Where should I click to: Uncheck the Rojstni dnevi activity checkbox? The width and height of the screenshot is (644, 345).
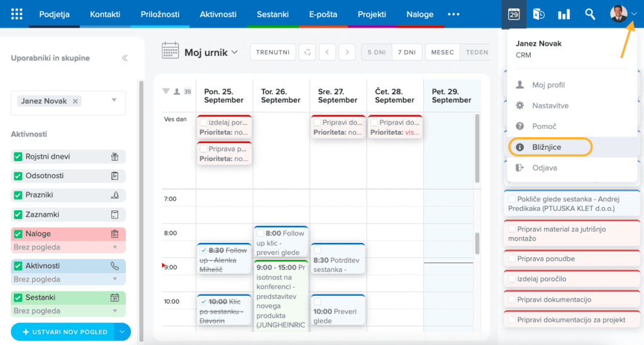tap(18, 157)
